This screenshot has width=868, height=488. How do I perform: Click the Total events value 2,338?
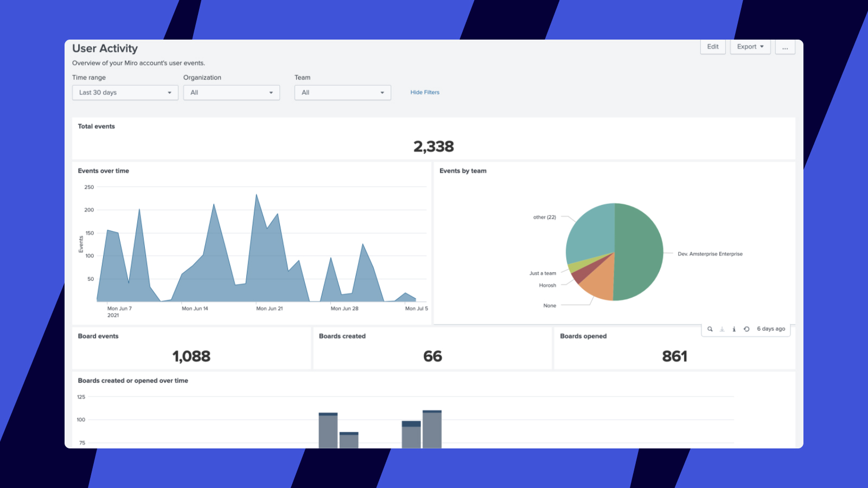click(x=433, y=146)
